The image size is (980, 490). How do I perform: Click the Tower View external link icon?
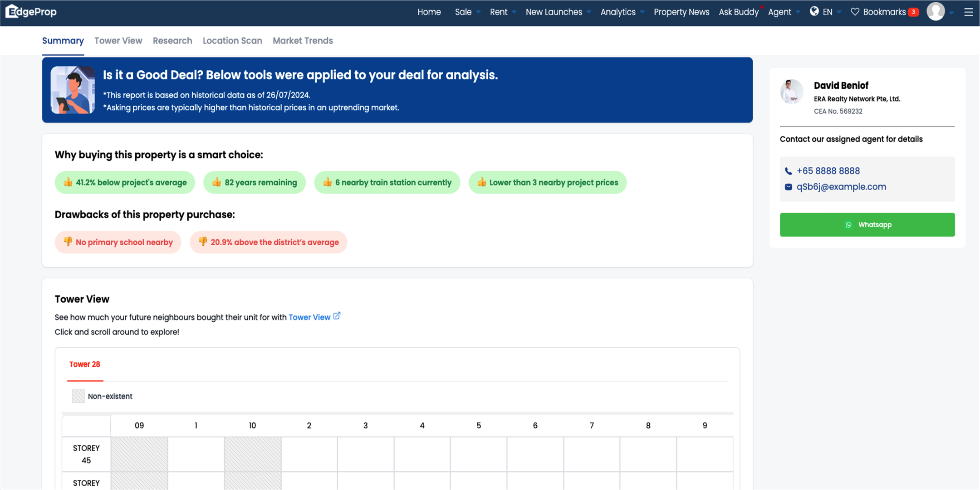(337, 316)
